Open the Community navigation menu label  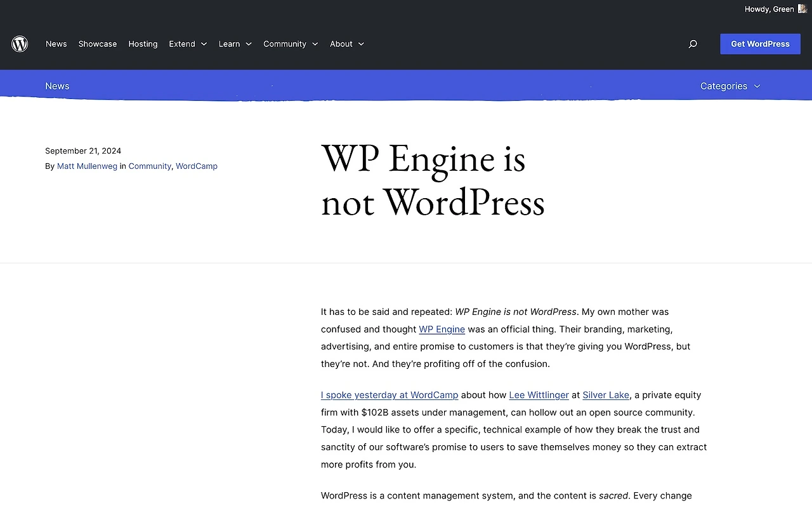click(285, 44)
